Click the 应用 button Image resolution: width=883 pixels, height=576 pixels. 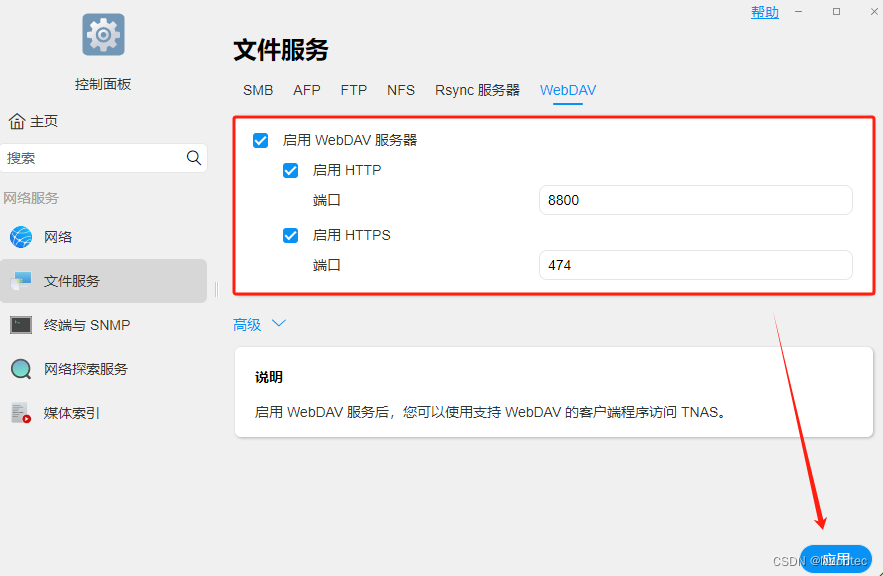(x=836, y=559)
